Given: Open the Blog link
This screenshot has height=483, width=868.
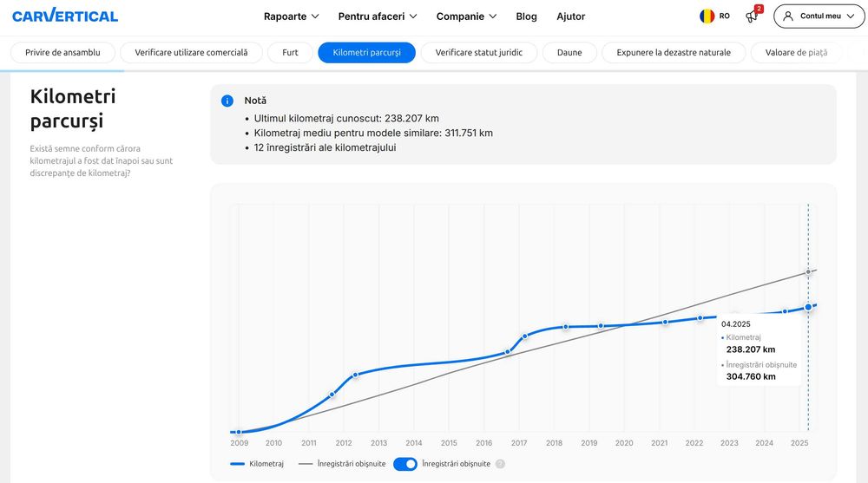Looking at the screenshot, I should click(526, 16).
